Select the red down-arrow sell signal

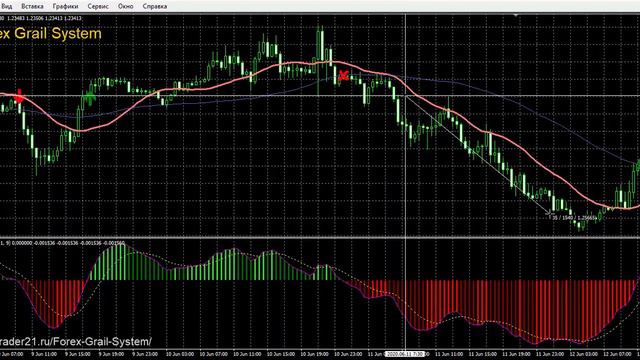pyautogui.click(x=18, y=97)
